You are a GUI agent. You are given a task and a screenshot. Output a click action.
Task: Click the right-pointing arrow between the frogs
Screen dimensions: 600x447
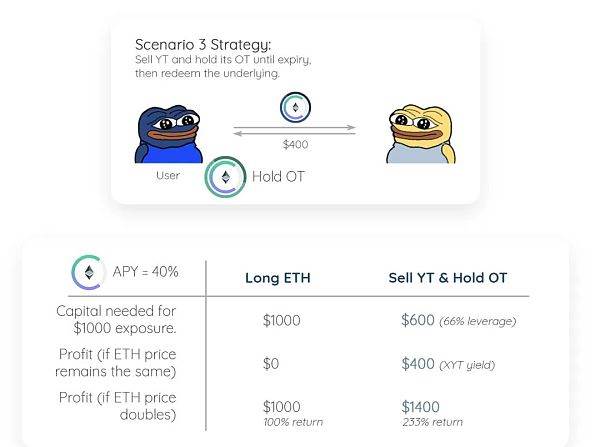[x=295, y=127]
